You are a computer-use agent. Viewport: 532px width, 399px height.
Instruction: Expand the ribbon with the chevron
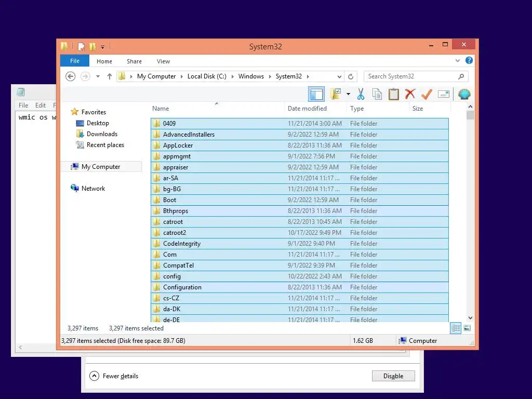(x=458, y=60)
